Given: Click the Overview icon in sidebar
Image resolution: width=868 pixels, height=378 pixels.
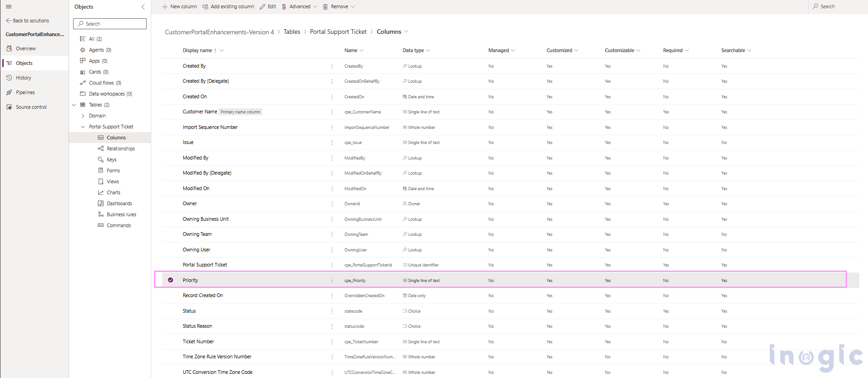Looking at the screenshot, I should click(x=9, y=48).
